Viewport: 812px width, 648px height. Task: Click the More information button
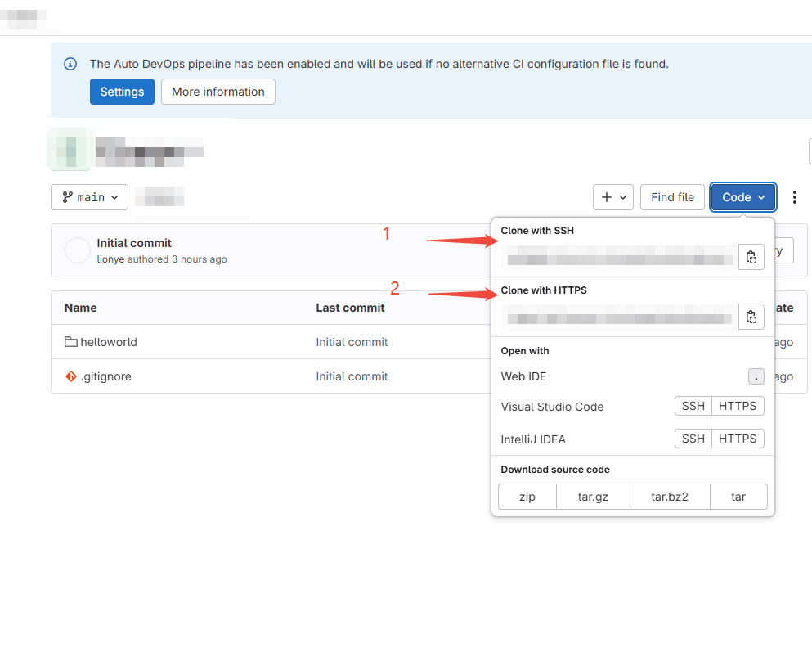click(x=218, y=92)
